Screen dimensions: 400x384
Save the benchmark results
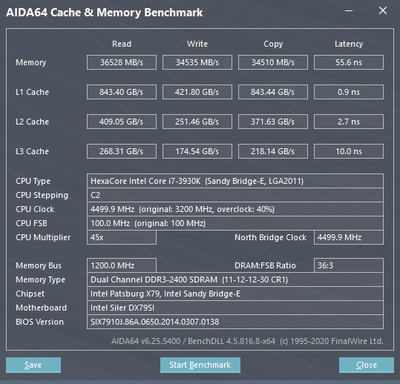(x=33, y=365)
